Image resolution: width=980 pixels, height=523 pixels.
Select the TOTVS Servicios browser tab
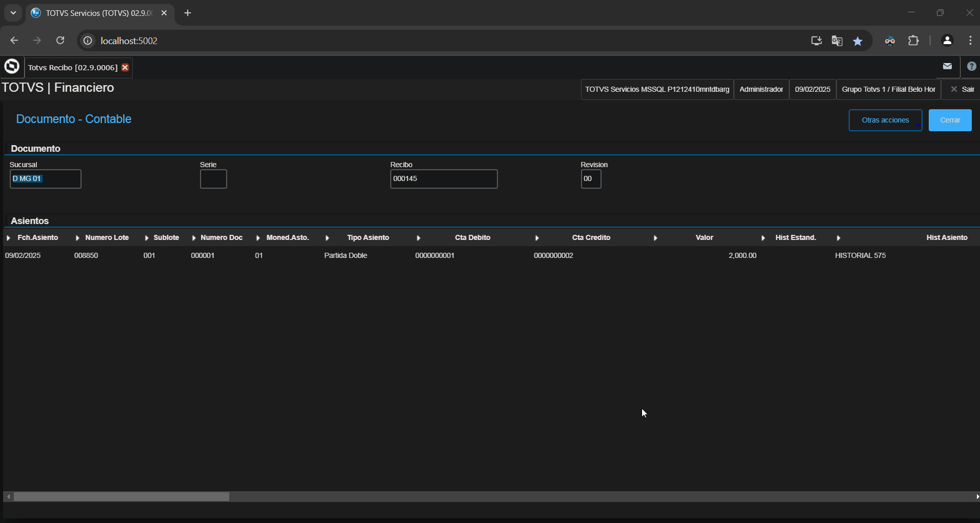99,13
